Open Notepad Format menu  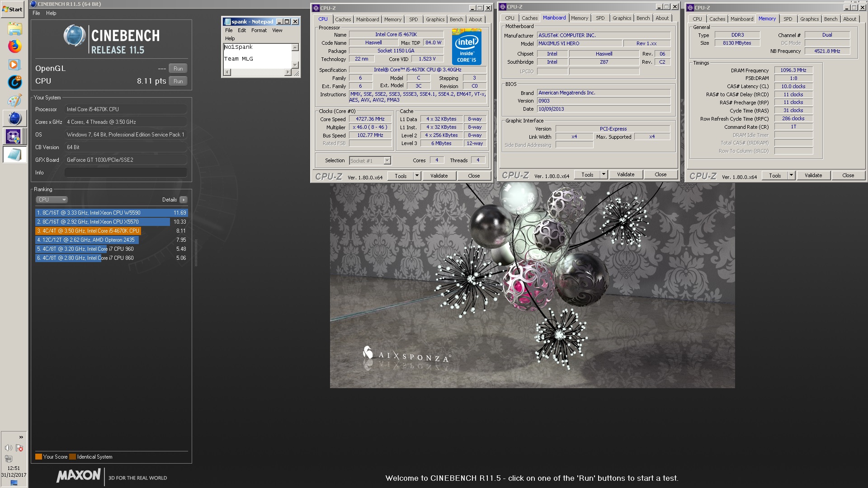tap(259, 30)
